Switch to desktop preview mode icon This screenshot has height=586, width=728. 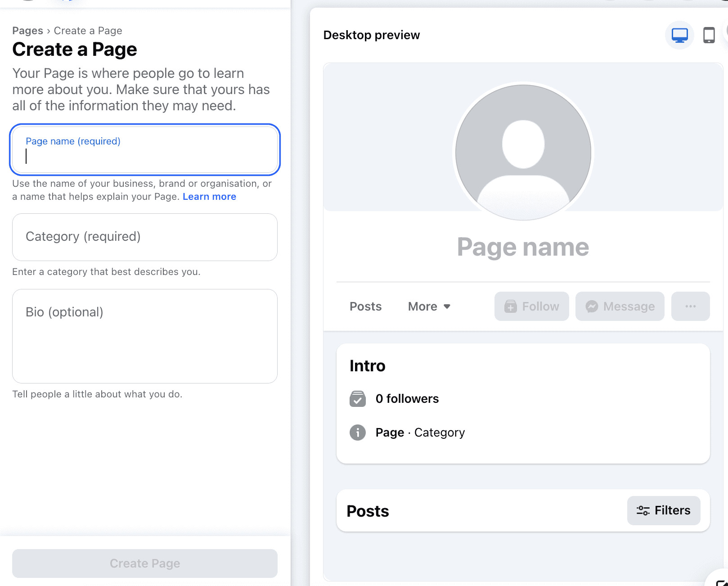coord(679,35)
